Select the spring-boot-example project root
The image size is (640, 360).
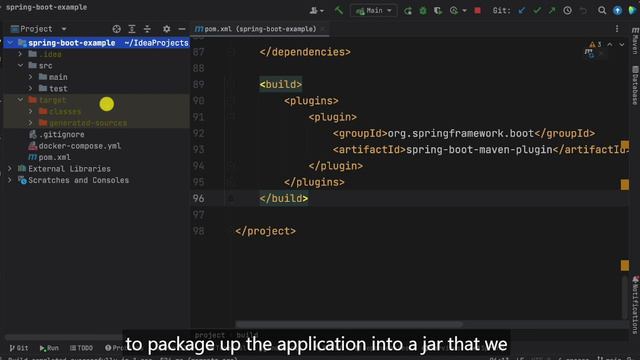coord(96,42)
